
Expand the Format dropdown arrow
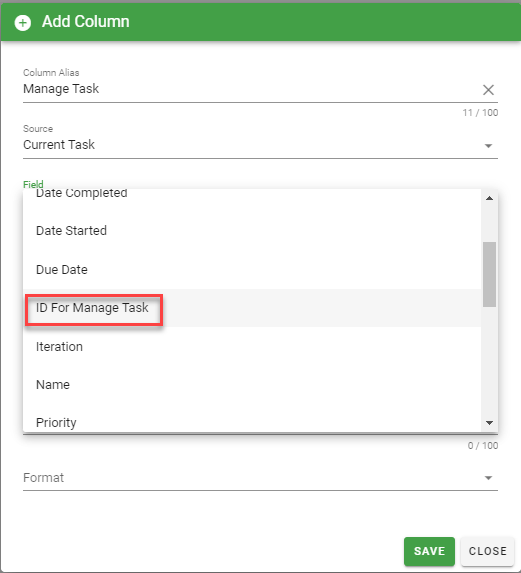[x=488, y=478]
